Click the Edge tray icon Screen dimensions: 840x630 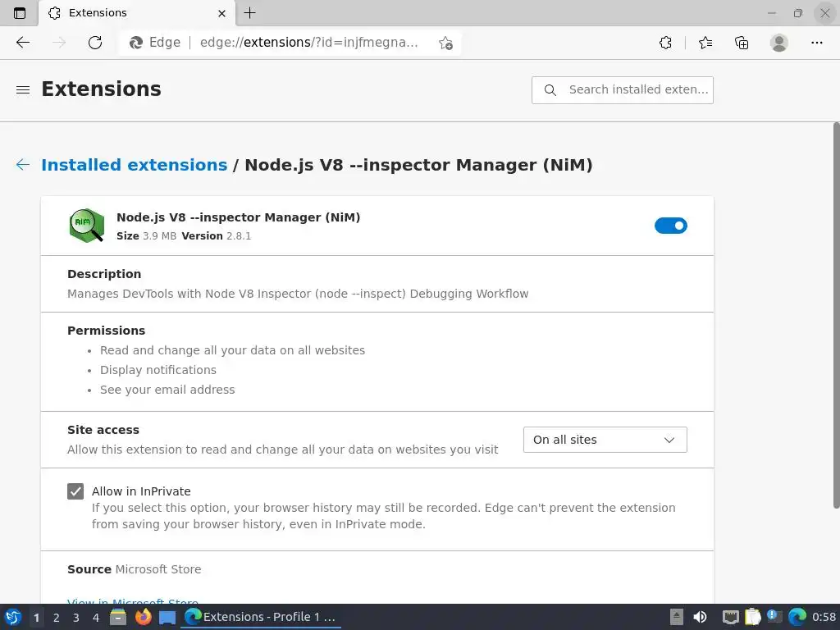coord(797,617)
